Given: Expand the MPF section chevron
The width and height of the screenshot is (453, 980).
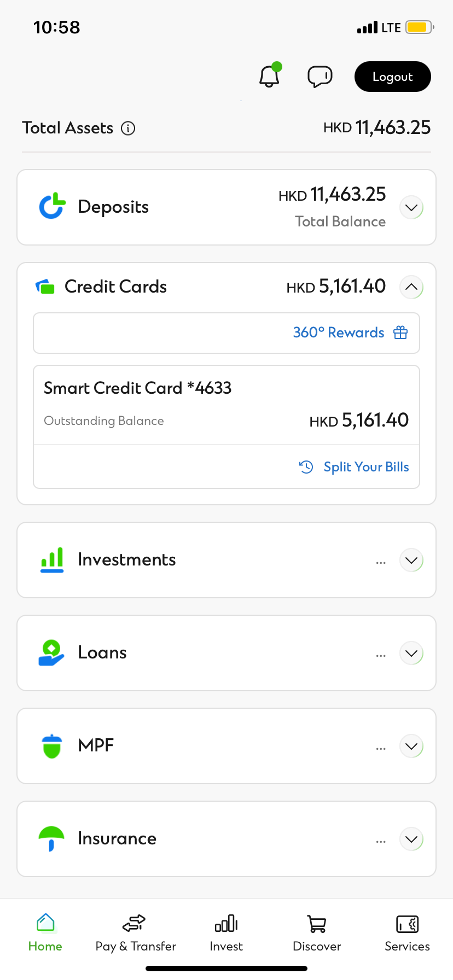Looking at the screenshot, I should coord(411,746).
